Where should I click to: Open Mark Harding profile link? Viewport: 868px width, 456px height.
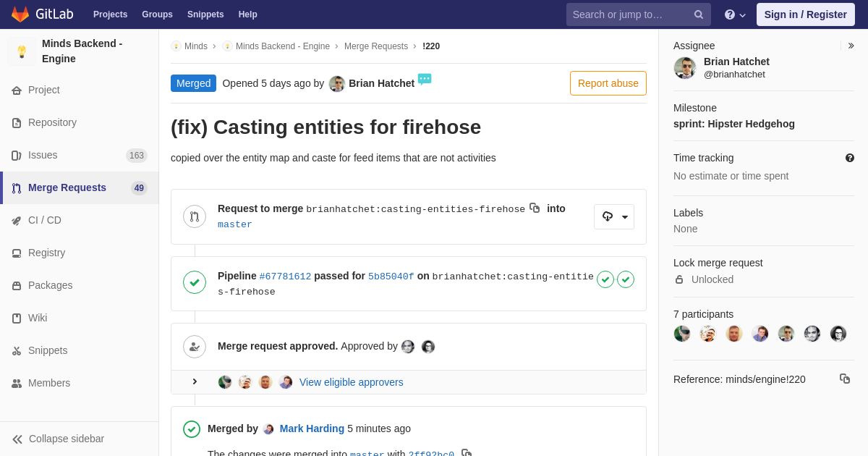[x=312, y=428]
